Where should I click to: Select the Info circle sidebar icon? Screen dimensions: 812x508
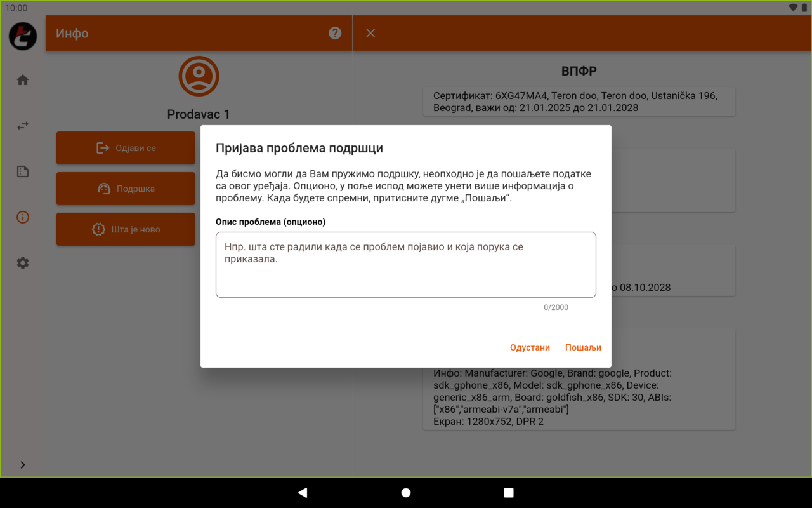23,217
